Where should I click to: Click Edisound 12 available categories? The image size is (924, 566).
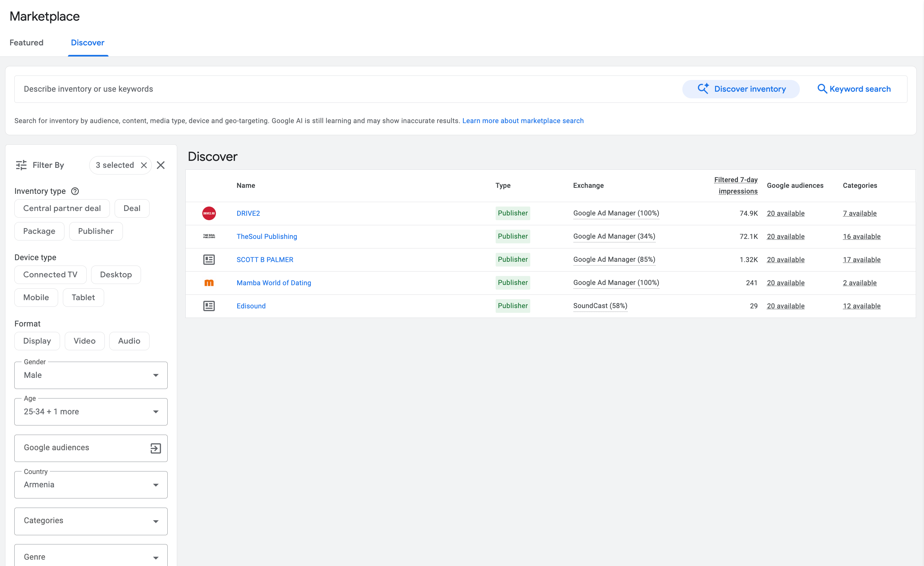pyautogui.click(x=861, y=306)
